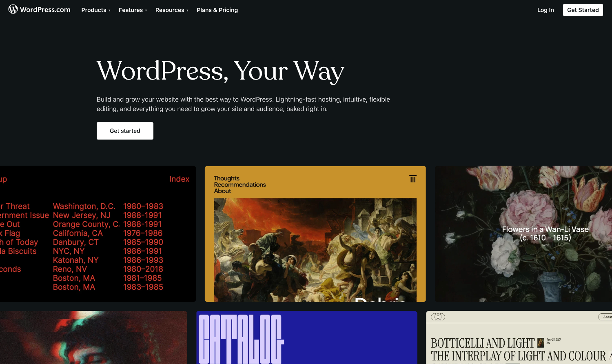Image resolution: width=612 pixels, height=364 pixels.
Task: Click the 1980–1983 date range
Action: 143,206
